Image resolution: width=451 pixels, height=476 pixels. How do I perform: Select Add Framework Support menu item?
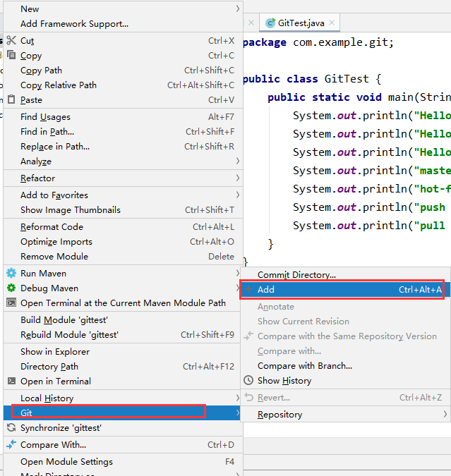point(123,24)
